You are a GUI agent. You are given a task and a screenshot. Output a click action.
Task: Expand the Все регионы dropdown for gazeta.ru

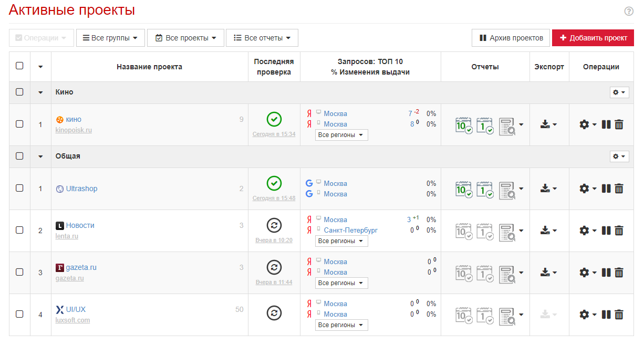point(341,283)
